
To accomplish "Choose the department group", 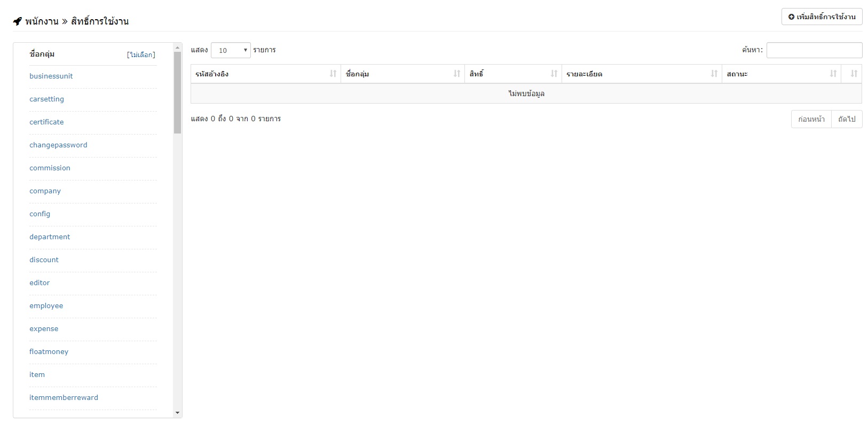I will click(50, 237).
